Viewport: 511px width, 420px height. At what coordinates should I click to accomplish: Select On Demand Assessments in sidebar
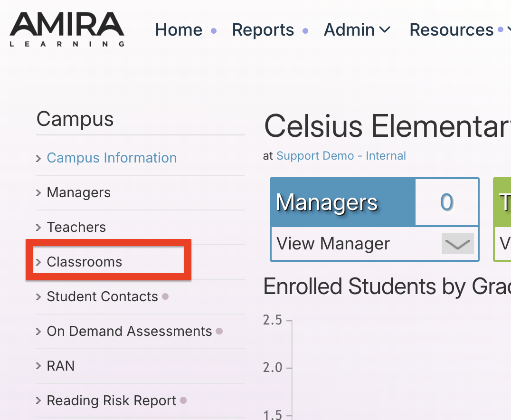click(129, 331)
